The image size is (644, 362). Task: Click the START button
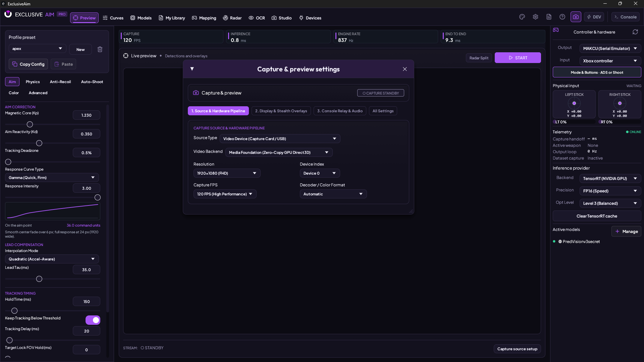click(x=518, y=58)
